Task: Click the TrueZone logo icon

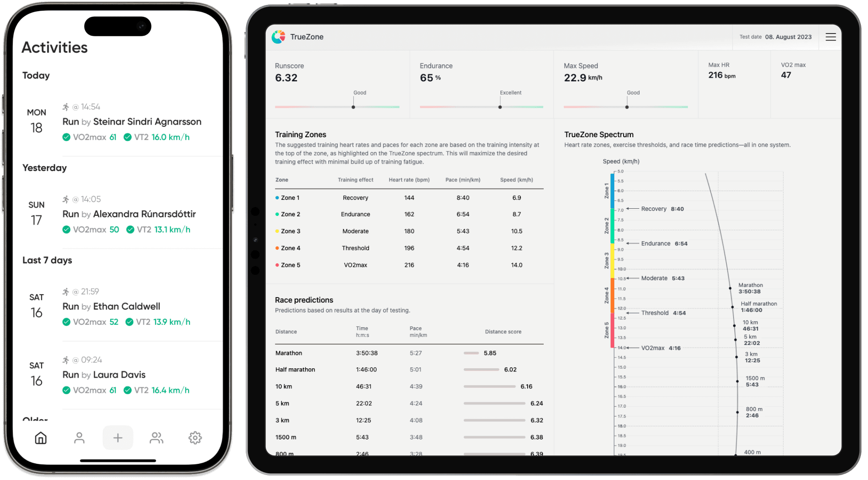Action: coord(278,37)
